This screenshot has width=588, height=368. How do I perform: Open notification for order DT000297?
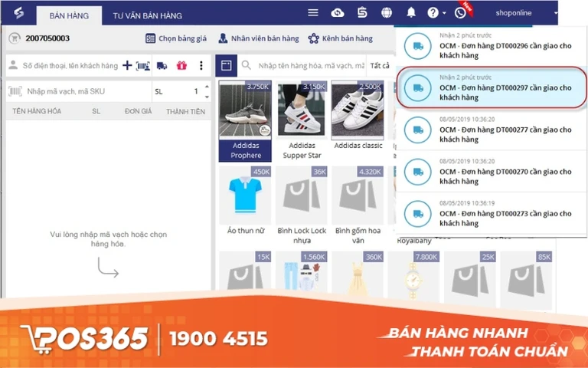(491, 88)
